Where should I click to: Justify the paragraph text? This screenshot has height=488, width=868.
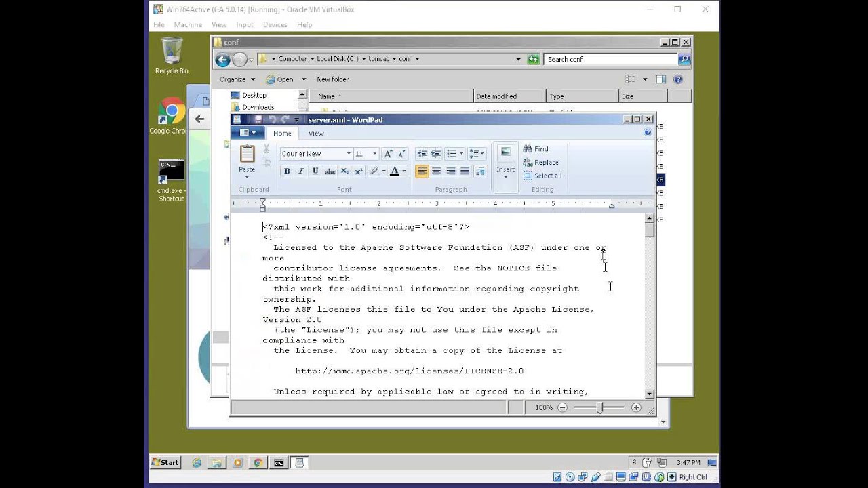[465, 171]
